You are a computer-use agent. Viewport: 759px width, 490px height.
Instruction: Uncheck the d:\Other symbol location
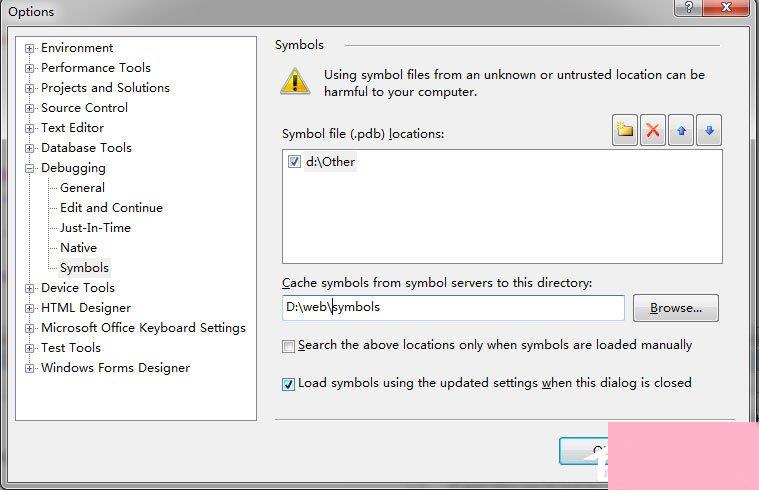pos(294,162)
